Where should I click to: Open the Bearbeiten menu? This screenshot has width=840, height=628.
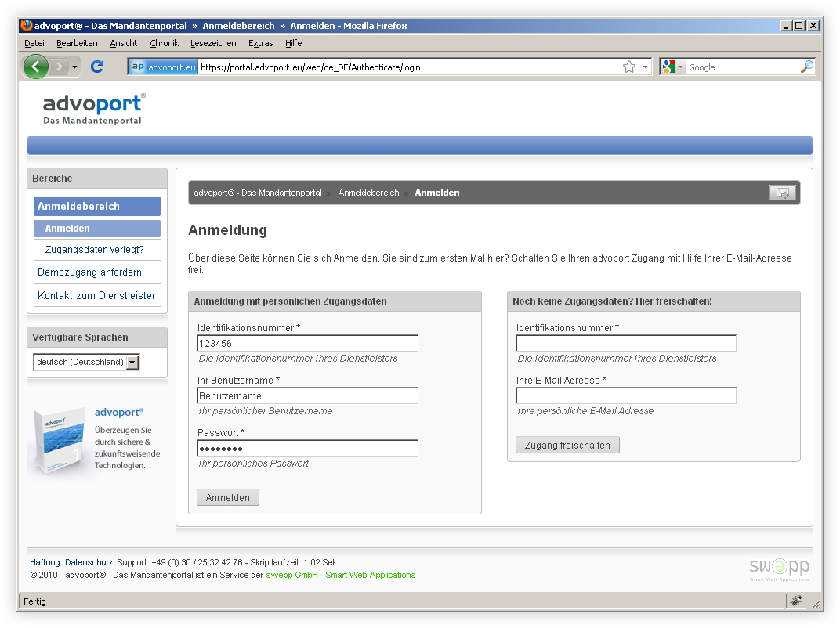tap(77, 43)
